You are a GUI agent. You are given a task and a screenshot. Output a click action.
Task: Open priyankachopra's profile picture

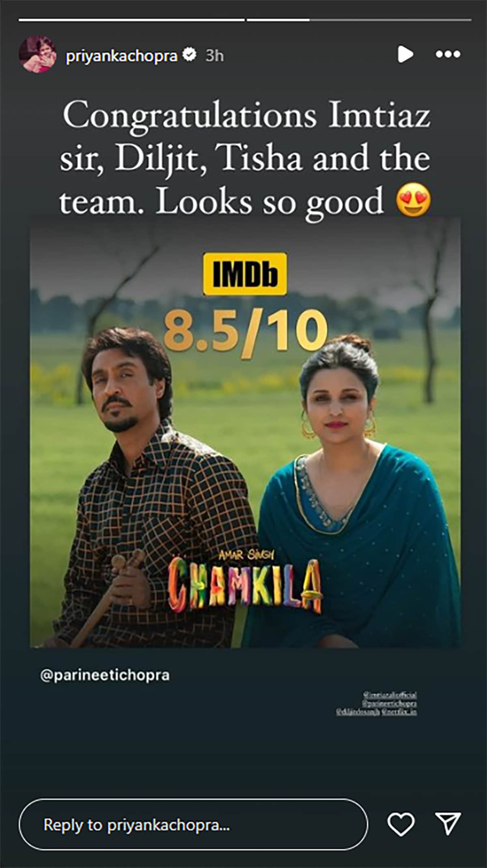click(38, 54)
